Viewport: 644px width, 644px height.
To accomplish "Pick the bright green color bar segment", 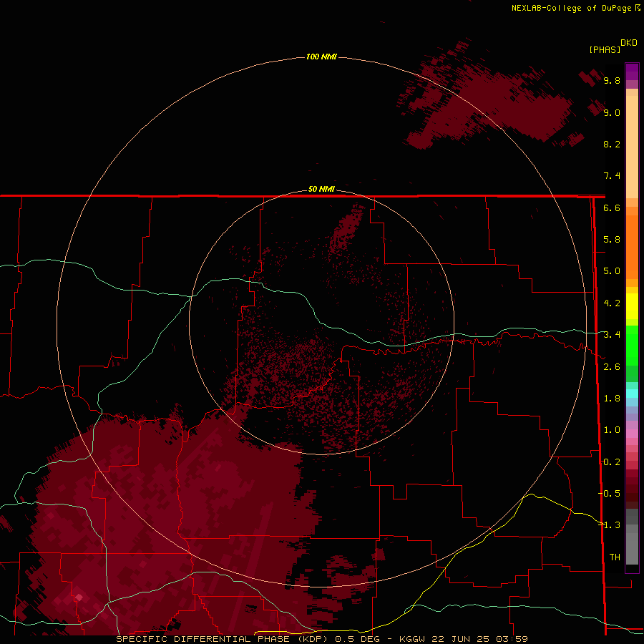I will pos(632,346).
